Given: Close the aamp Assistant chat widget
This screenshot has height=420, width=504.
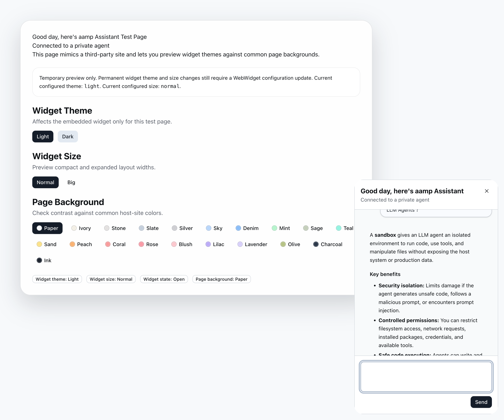Looking at the screenshot, I should pyautogui.click(x=486, y=191).
